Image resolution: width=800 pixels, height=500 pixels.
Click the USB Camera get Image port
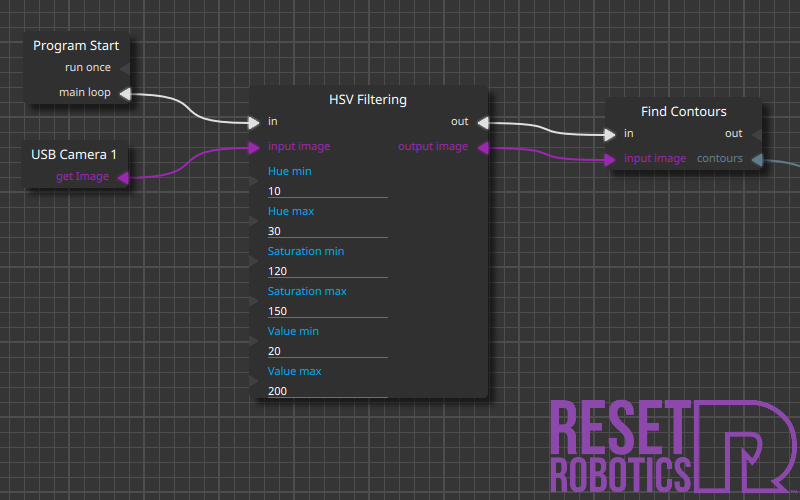click(x=123, y=178)
